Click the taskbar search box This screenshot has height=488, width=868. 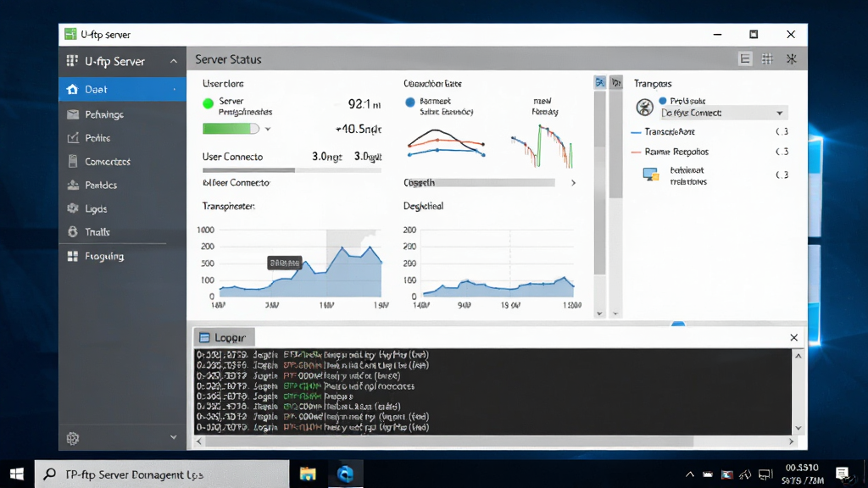coord(162,474)
